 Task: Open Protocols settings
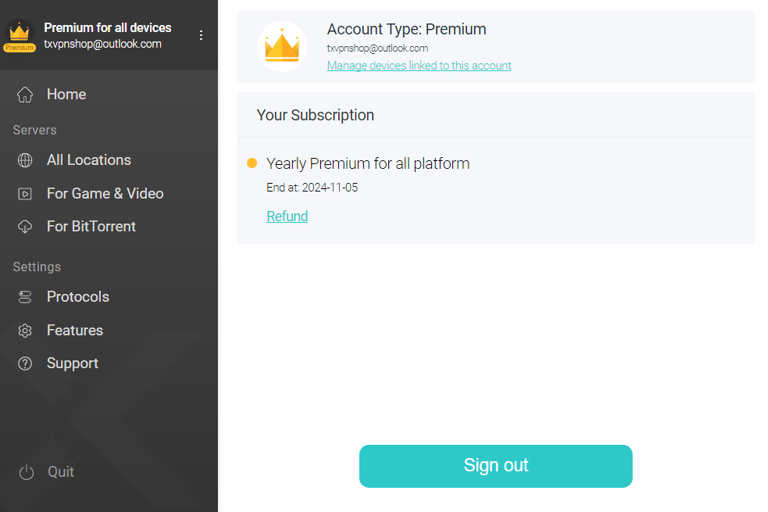78,296
